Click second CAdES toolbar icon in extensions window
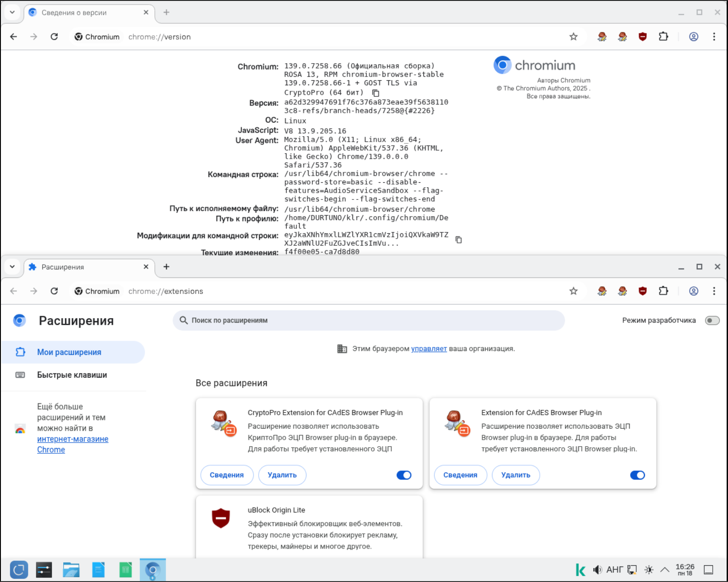The image size is (728, 582). coord(622,291)
